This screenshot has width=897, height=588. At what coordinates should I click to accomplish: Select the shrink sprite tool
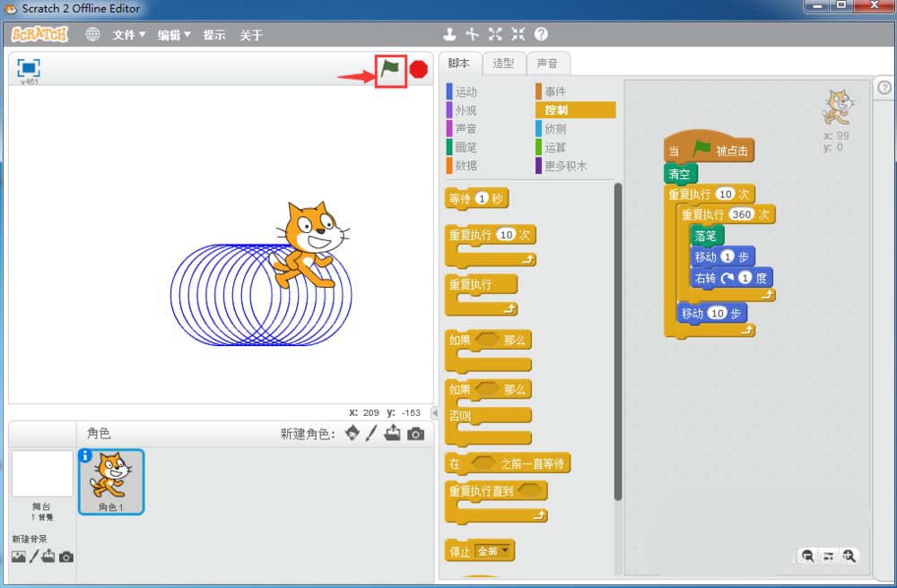pos(518,34)
